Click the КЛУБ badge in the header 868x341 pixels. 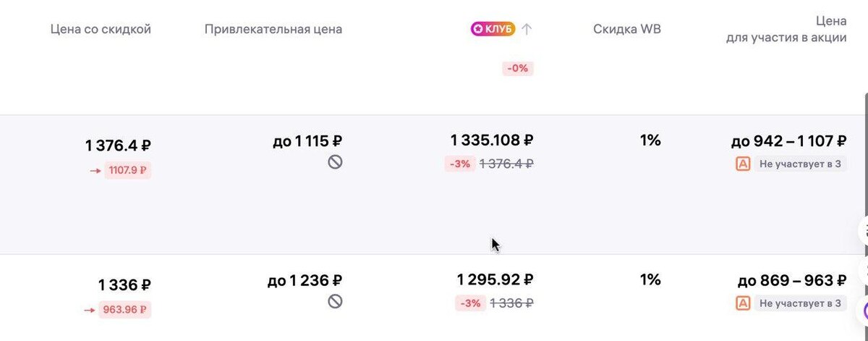click(493, 29)
